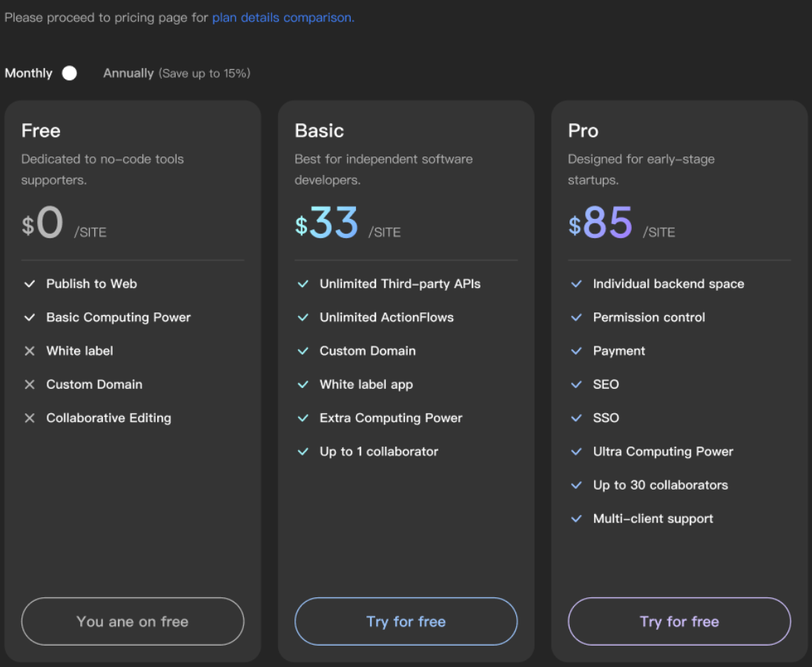Click checkmark icon beside Publish to Web
The image size is (812, 667).
[30, 283]
